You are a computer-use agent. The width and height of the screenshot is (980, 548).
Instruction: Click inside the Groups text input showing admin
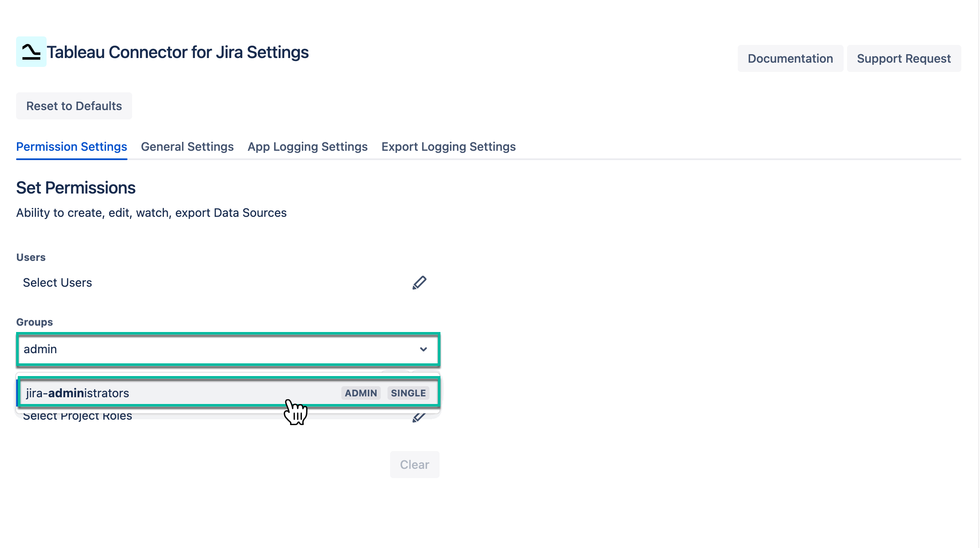pyautogui.click(x=169, y=349)
